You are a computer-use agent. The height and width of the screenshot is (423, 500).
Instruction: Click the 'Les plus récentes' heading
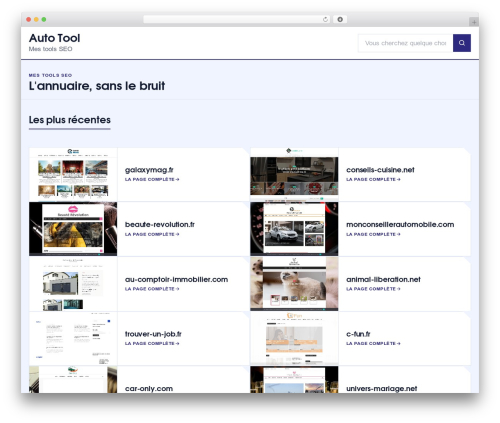[70, 120]
